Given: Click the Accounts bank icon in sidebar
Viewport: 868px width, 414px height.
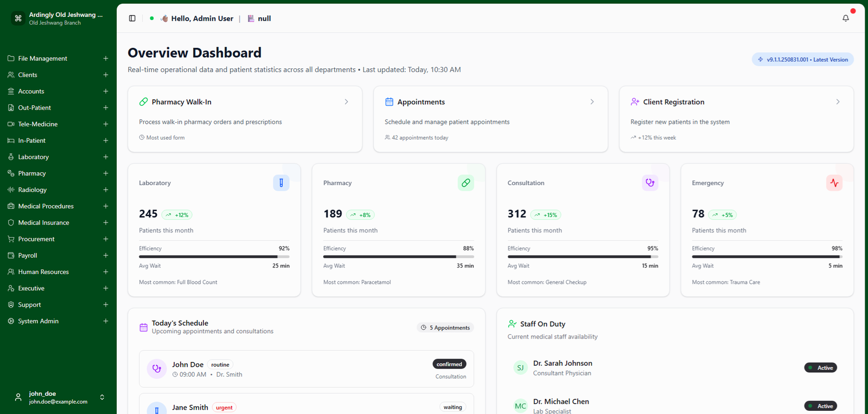Looking at the screenshot, I should click(x=11, y=91).
